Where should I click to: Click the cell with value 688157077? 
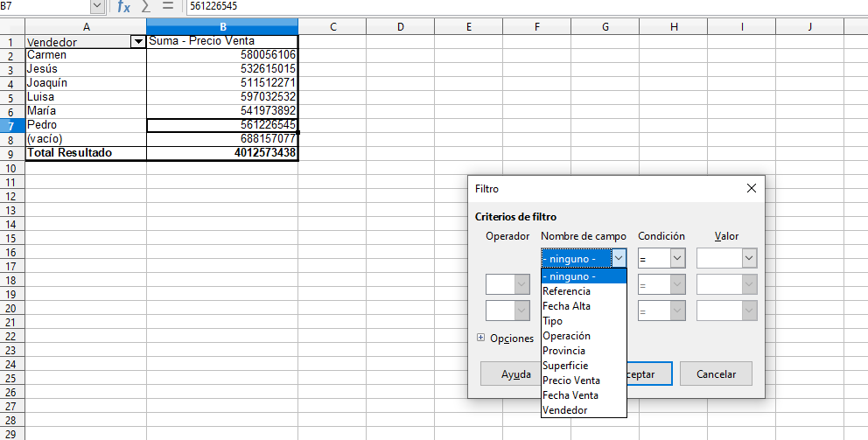pos(222,139)
